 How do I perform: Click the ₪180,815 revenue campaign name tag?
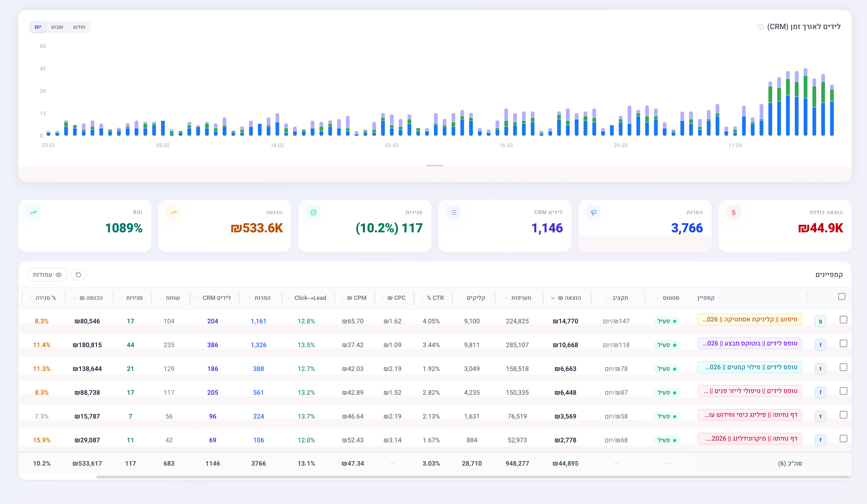[x=750, y=344]
